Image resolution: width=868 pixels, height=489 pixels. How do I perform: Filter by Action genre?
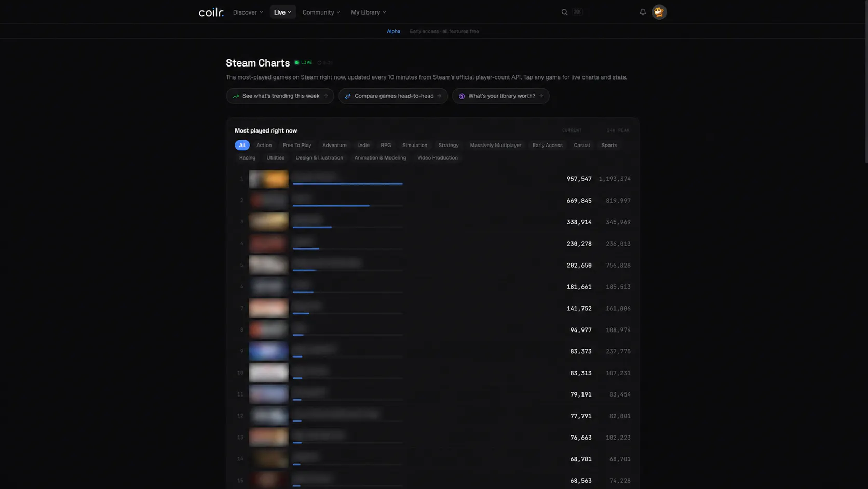pos(264,145)
